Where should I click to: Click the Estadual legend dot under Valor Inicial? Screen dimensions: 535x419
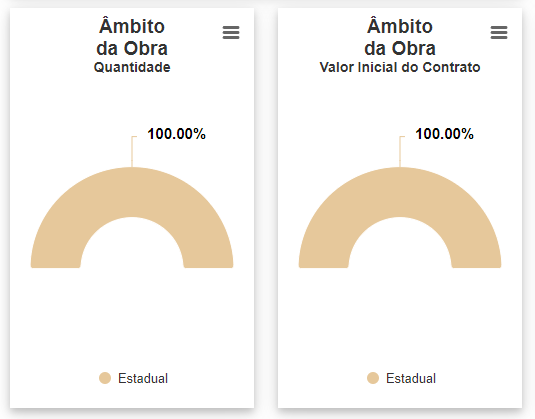pos(373,378)
